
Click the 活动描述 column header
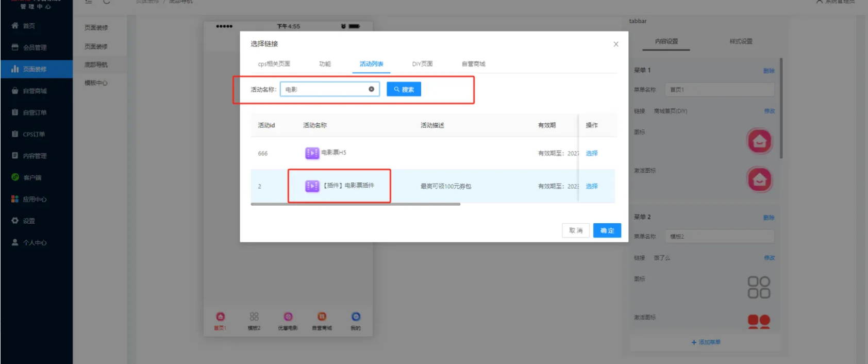pyautogui.click(x=432, y=125)
